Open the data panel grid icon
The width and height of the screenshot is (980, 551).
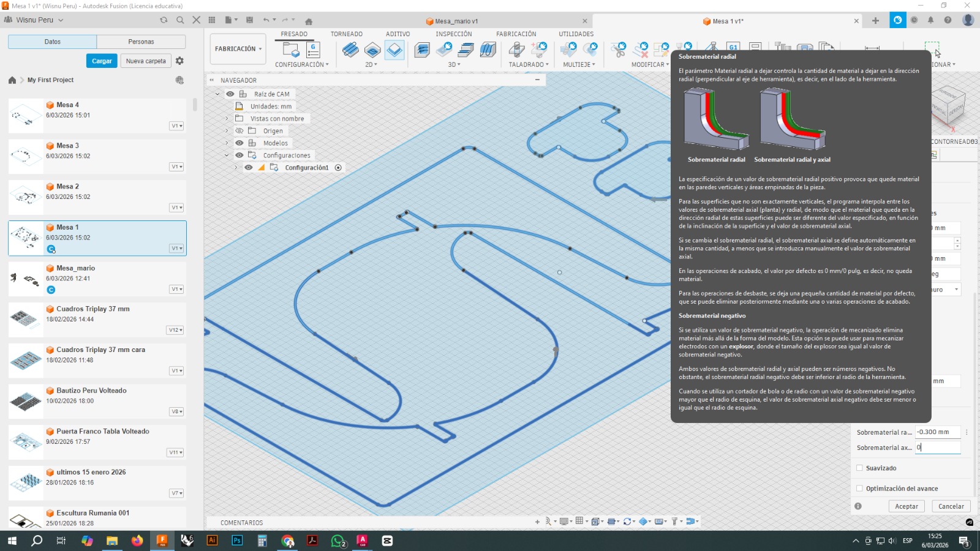tap(210, 20)
